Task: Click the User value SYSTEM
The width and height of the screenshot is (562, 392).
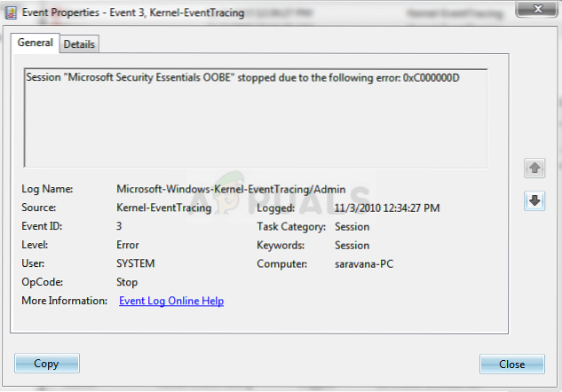Action: click(136, 264)
